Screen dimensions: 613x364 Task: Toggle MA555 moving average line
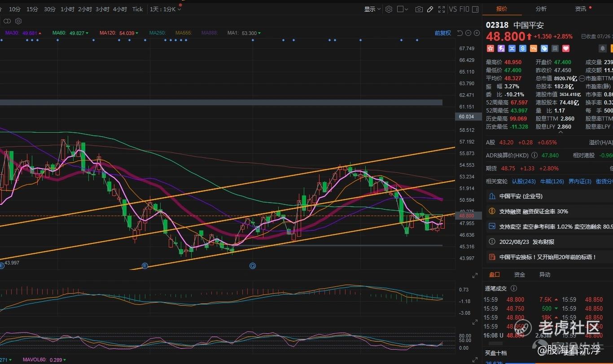184,33
